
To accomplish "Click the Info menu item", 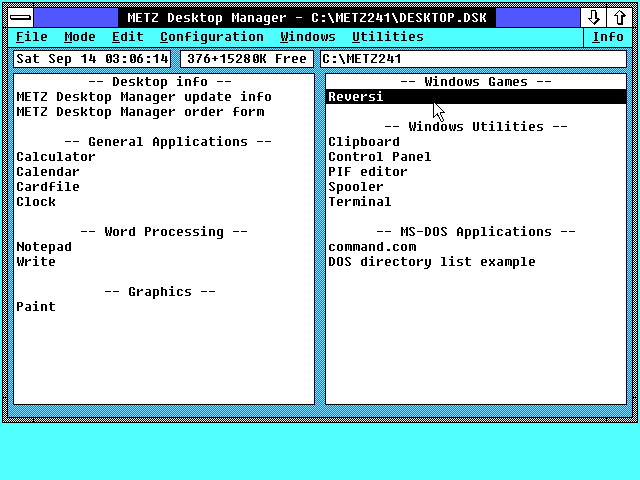I will 608,37.
